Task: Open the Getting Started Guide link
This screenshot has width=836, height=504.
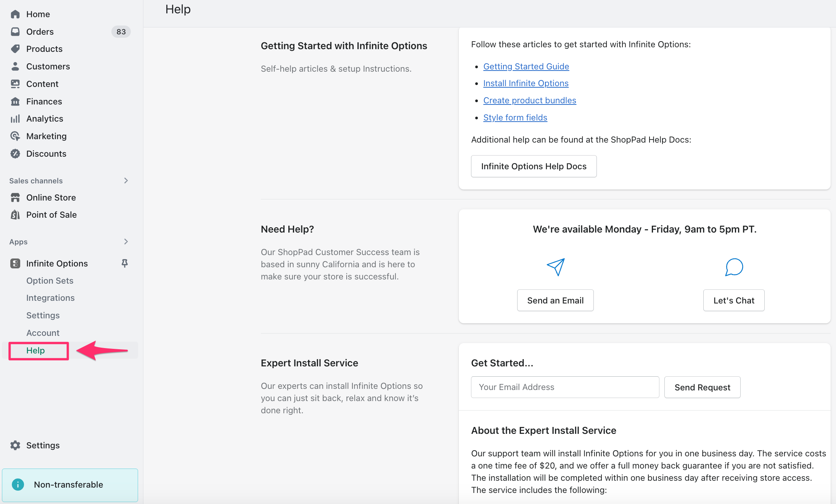Action: pyautogui.click(x=526, y=66)
